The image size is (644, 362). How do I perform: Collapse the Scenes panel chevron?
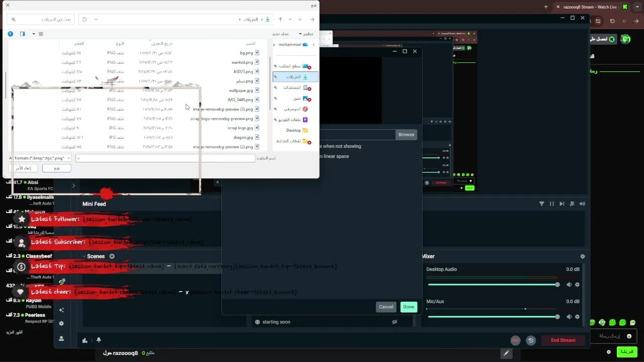click(84, 256)
